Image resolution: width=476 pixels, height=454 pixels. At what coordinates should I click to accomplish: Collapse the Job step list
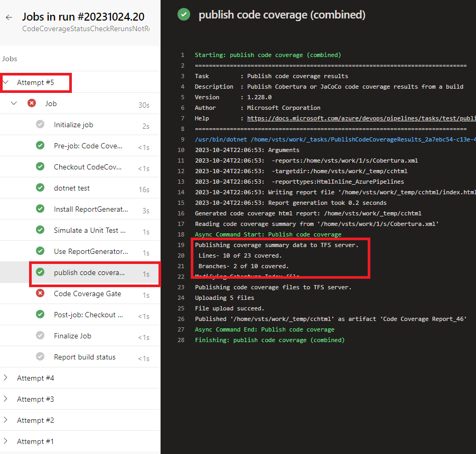tap(14, 103)
